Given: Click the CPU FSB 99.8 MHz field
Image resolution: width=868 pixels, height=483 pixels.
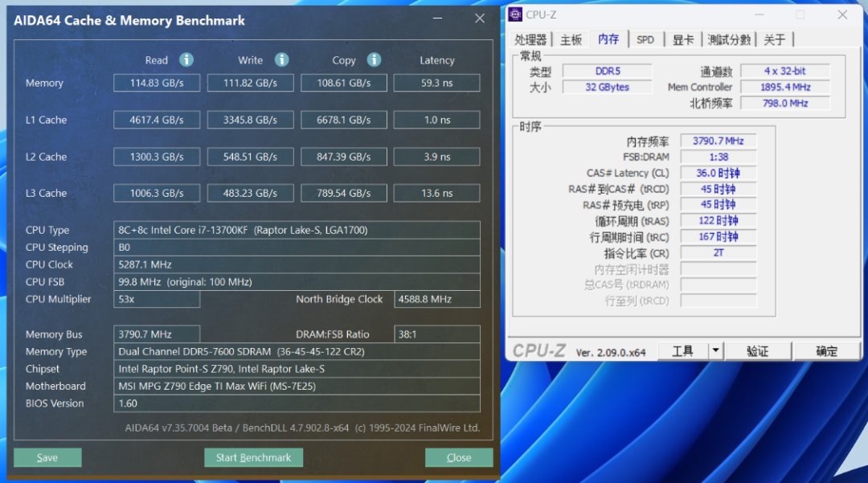Looking at the screenshot, I should (297, 281).
